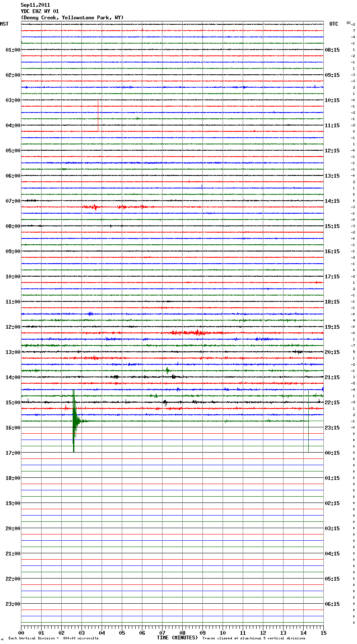
Task: Click UTC time label '13:15'
Action: point(332,176)
